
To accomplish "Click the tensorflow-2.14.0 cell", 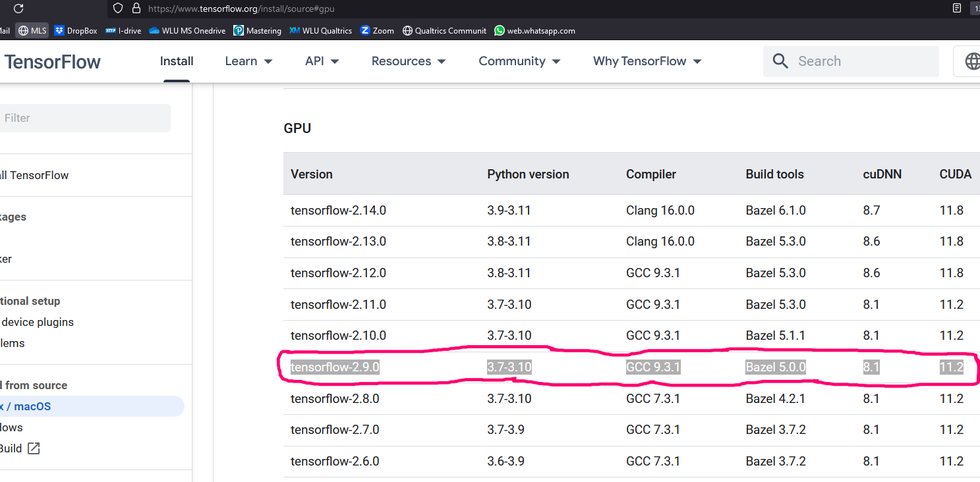I will tap(338, 211).
